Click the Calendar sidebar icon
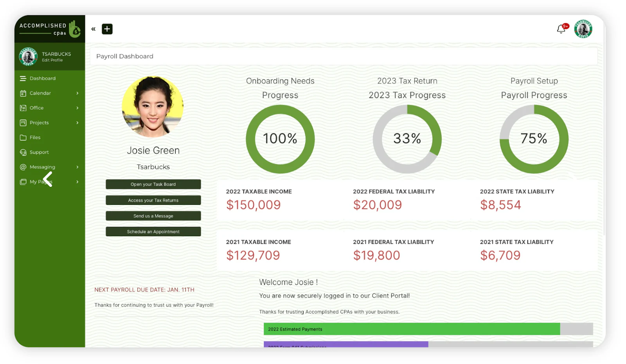The height and width of the screenshot is (364, 626). (23, 93)
